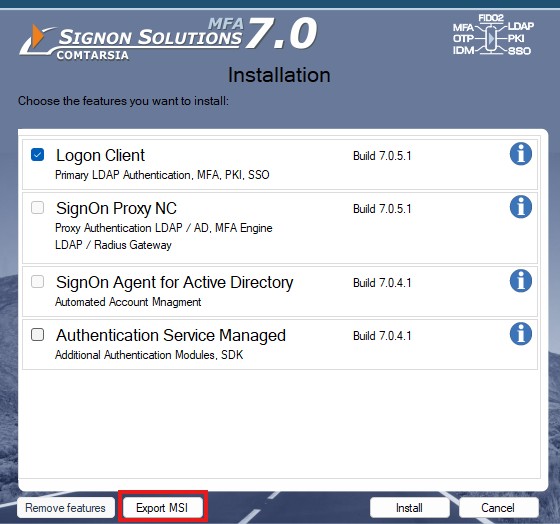Click 'SignOn Agent for Active Directory' title
This screenshot has width=560, height=524.
[175, 283]
